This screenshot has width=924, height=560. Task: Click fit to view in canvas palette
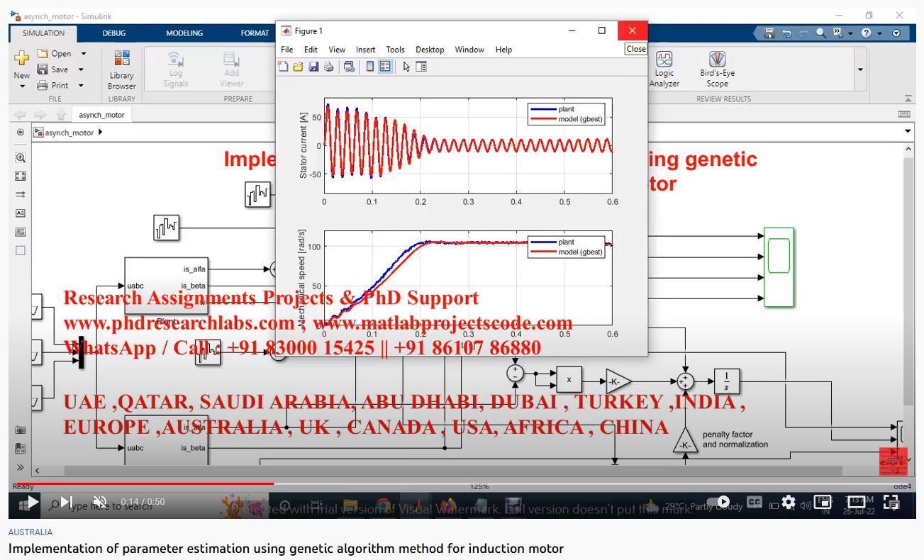[x=20, y=176]
